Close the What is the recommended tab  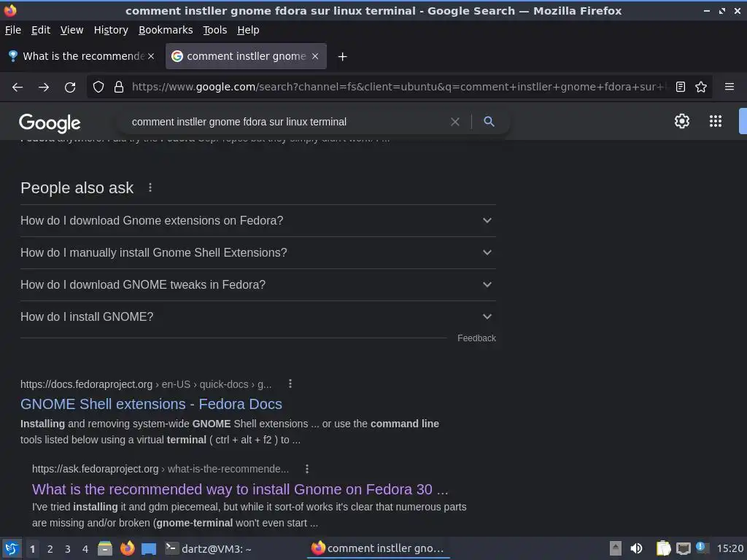(151, 56)
